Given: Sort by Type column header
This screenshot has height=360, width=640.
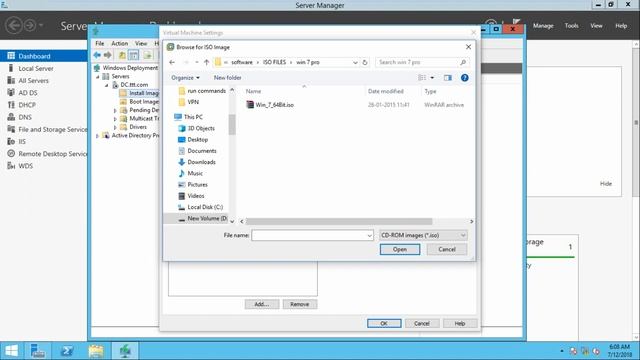Looking at the screenshot, I should 430,91.
